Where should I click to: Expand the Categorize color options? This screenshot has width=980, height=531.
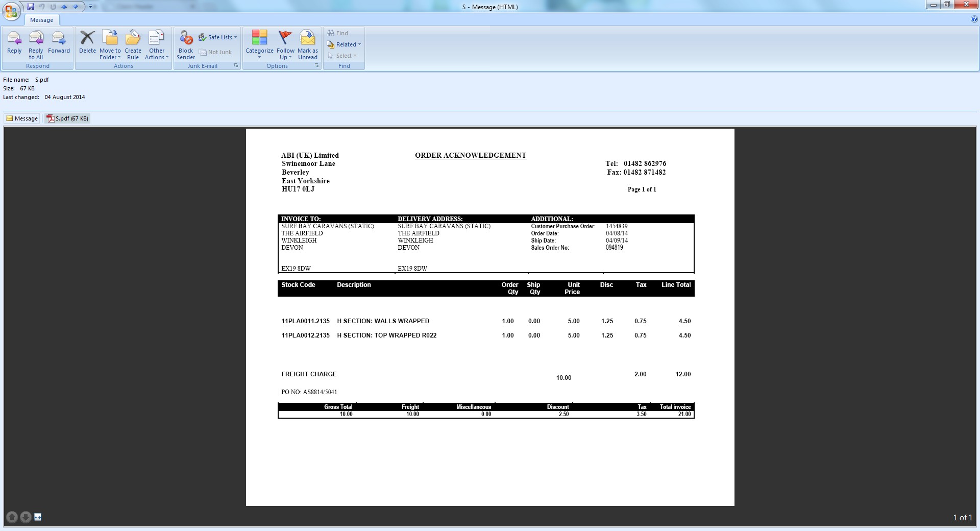pyautogui.click(x=259, y=53)
